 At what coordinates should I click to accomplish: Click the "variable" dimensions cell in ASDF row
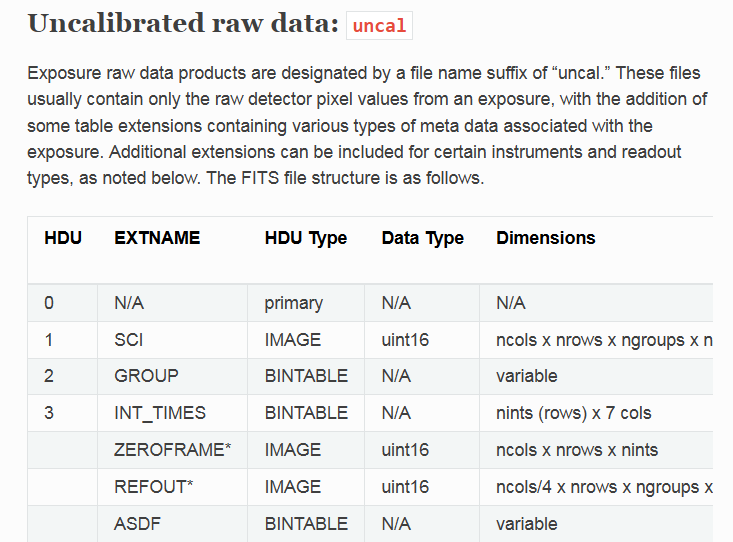pyautogui.click(x=526, y=523)
